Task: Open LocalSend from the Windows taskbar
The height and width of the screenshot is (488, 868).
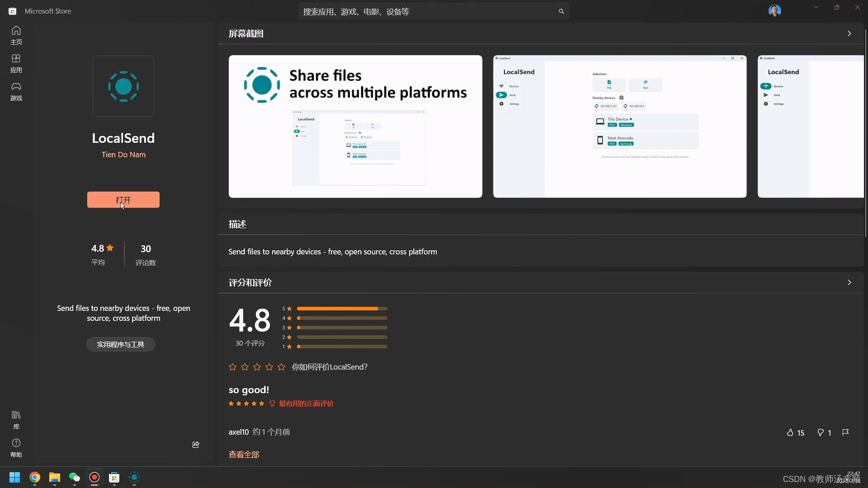Action: click(134, 477)
